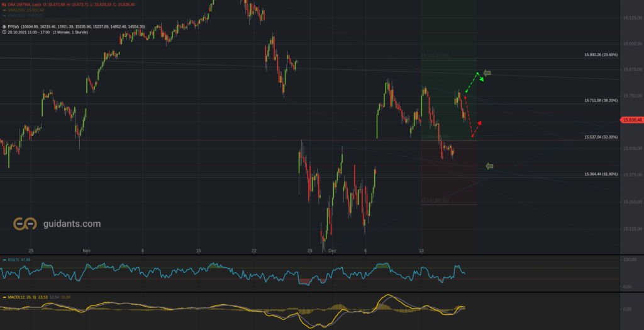Select the pivot label 15.921,39 (R1)
This screenshot has width=644, height=330.
pyautogui.click(x=435, y=55)
